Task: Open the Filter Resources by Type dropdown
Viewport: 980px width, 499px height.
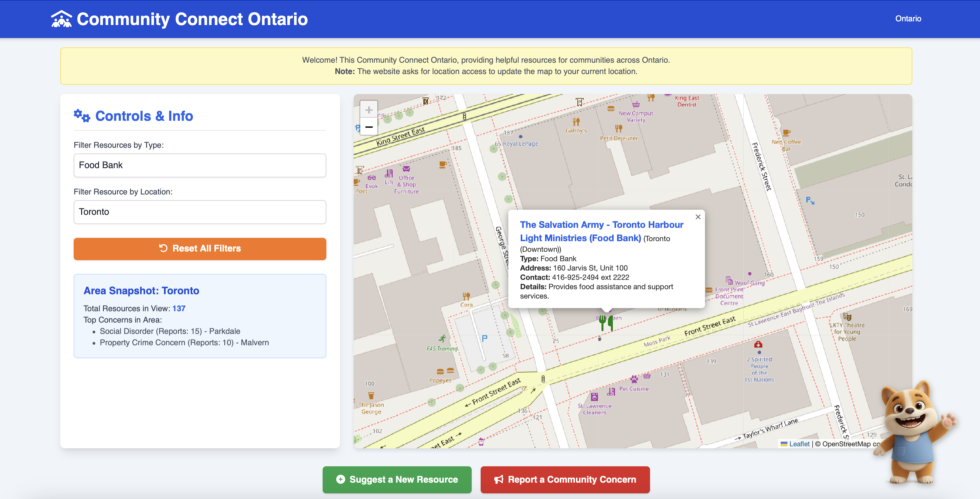Action: pyautogui.click(x=200, y=165)
